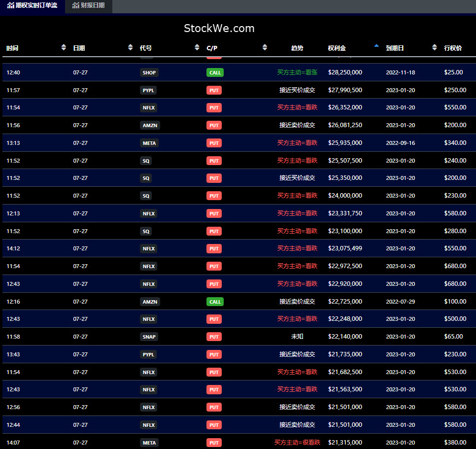The image size is (476, 449).
Task: Select the NFLX badge in the $23,075,499 row
Action: [149, 248]
